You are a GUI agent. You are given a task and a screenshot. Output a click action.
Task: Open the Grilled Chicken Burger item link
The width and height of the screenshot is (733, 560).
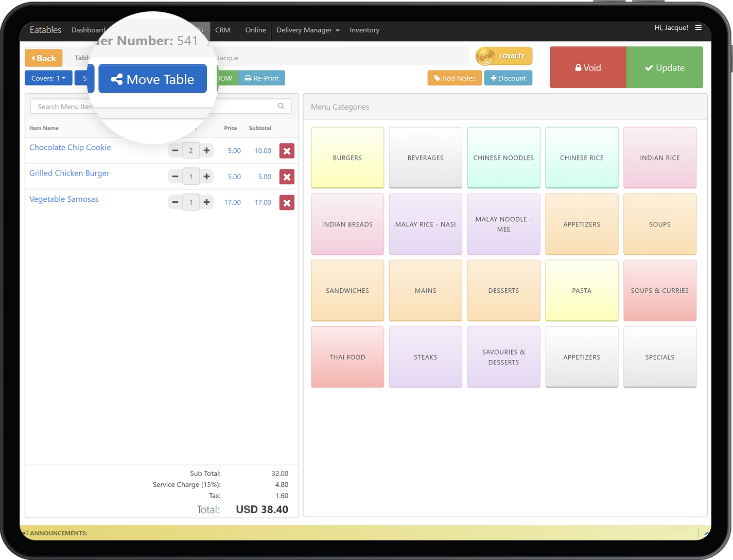(x=69, y=173)
